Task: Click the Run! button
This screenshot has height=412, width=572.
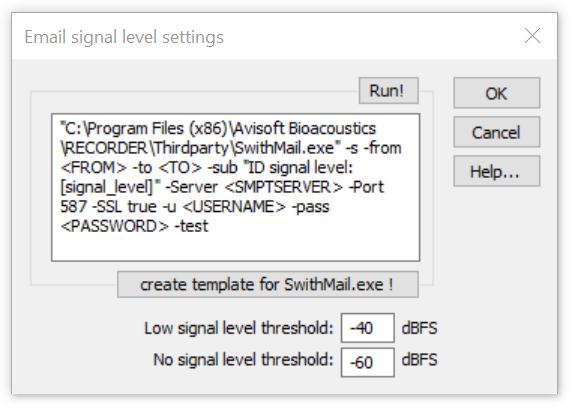Action: [389, 91]
